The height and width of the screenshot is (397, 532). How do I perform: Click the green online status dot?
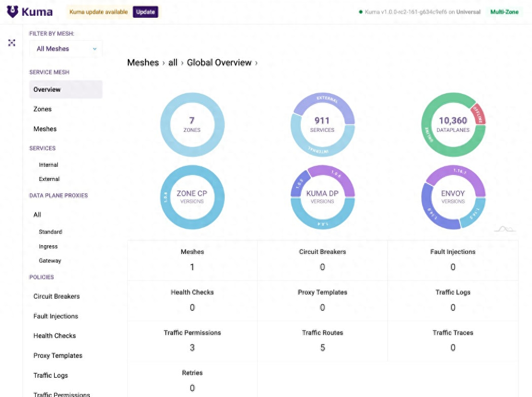(361, 12)
